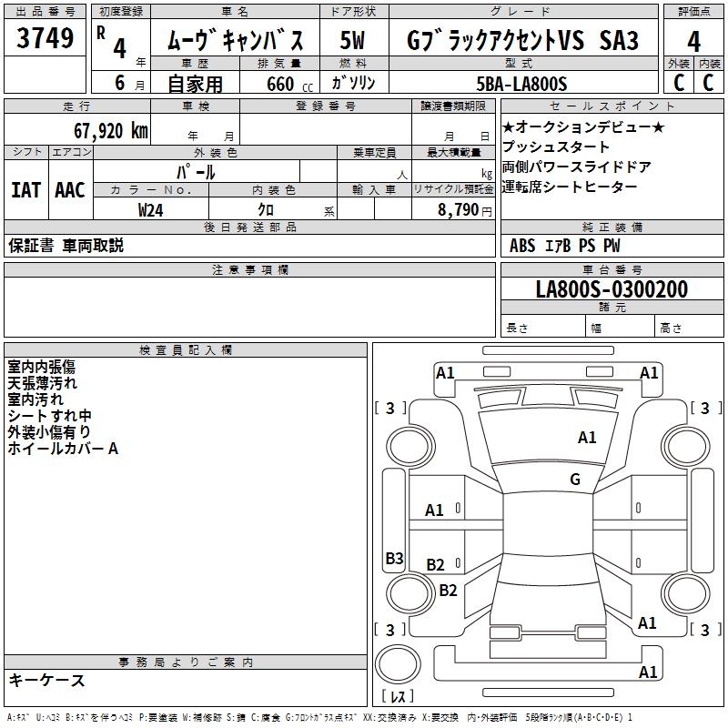728x728 pixels.
Task: Select the A1 mark on the hood
Action: (x=587, y=438)
